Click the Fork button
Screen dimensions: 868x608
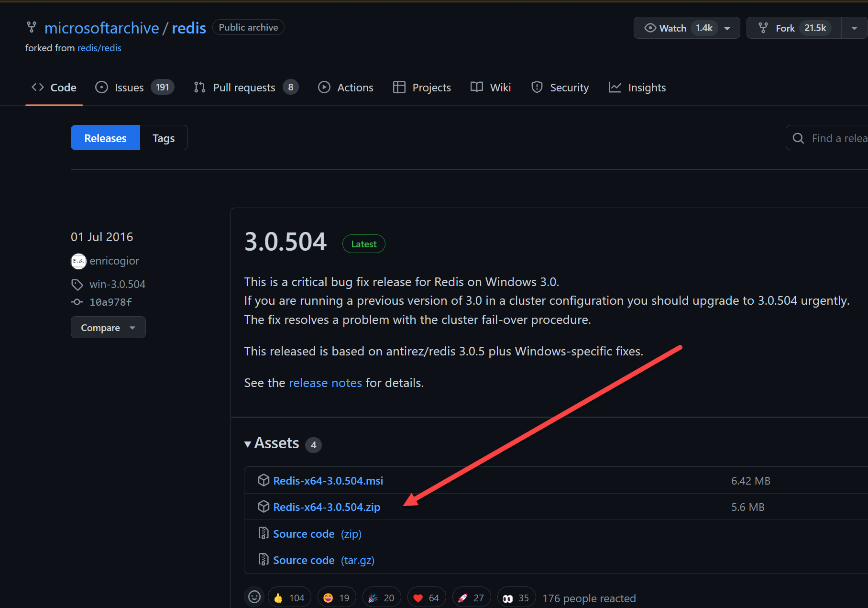click(x=794, y=28)
